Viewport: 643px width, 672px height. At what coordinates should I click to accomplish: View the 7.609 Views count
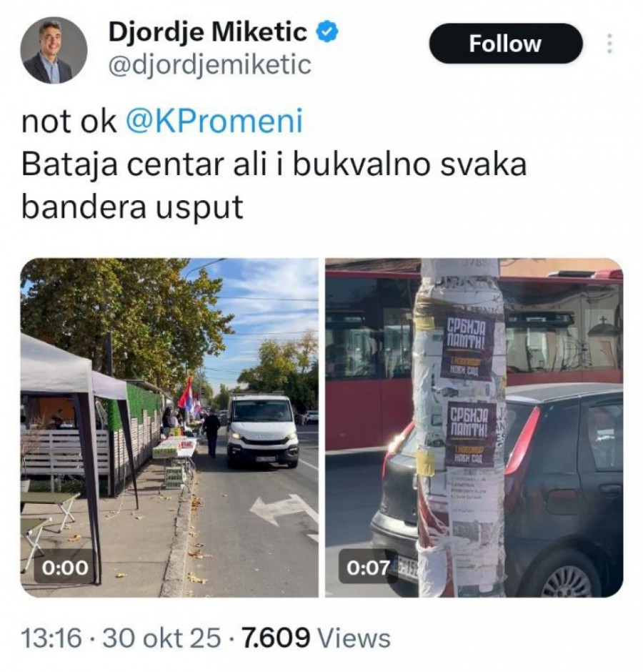[316, 638]
